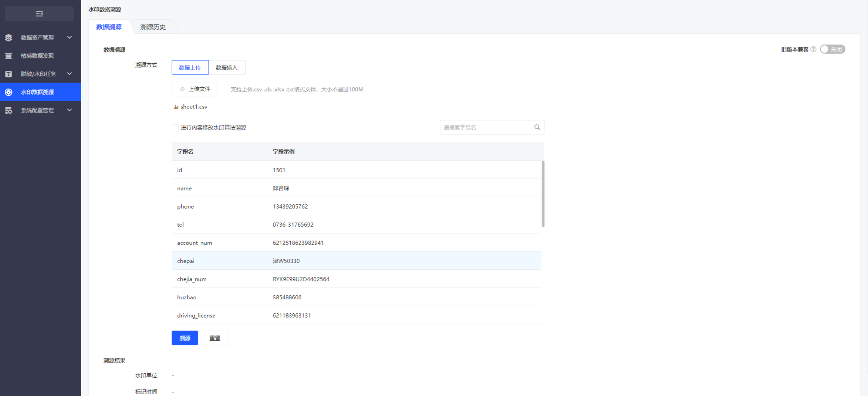
Task: Click the cloud upload icon in 上传文件
Action: (182, 89)
